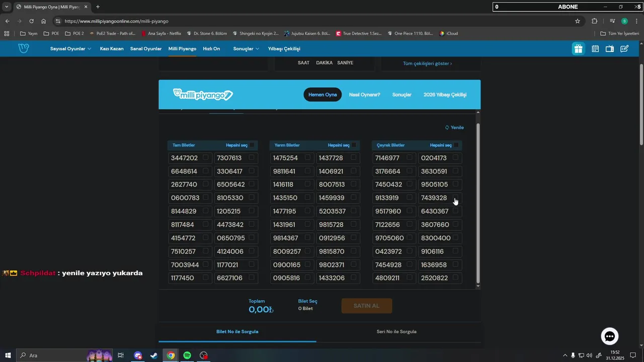Viewport: 644px width, 362px height.
Task: Open Steam from the taskbar
Action: tap(153, 355)
